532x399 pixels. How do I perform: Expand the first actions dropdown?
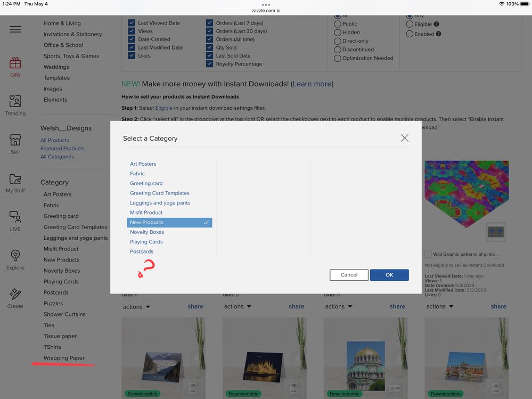click(x=136, y=307)
